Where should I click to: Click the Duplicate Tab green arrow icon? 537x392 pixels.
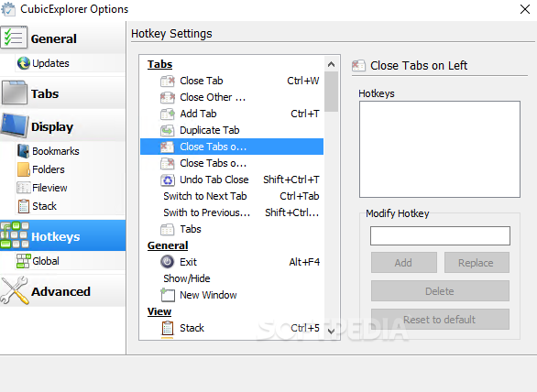168,130
